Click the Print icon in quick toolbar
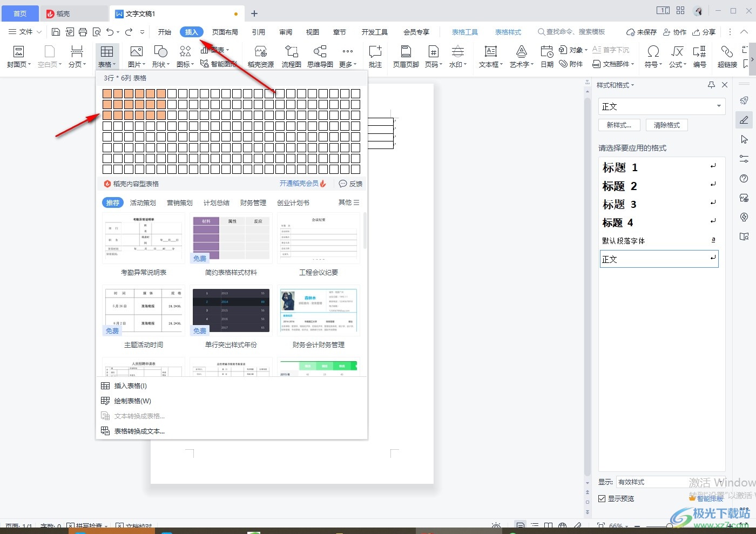Screen dimensions: 756x534 point(83,32)
